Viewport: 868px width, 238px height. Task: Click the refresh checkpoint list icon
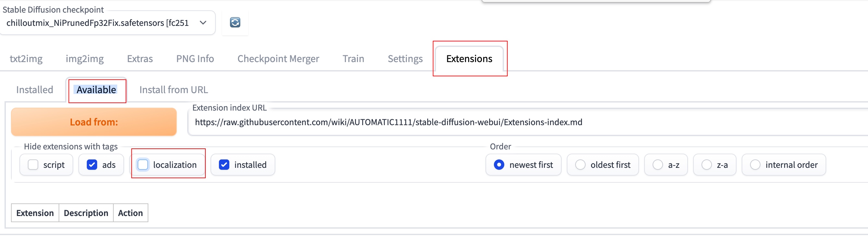235,23
